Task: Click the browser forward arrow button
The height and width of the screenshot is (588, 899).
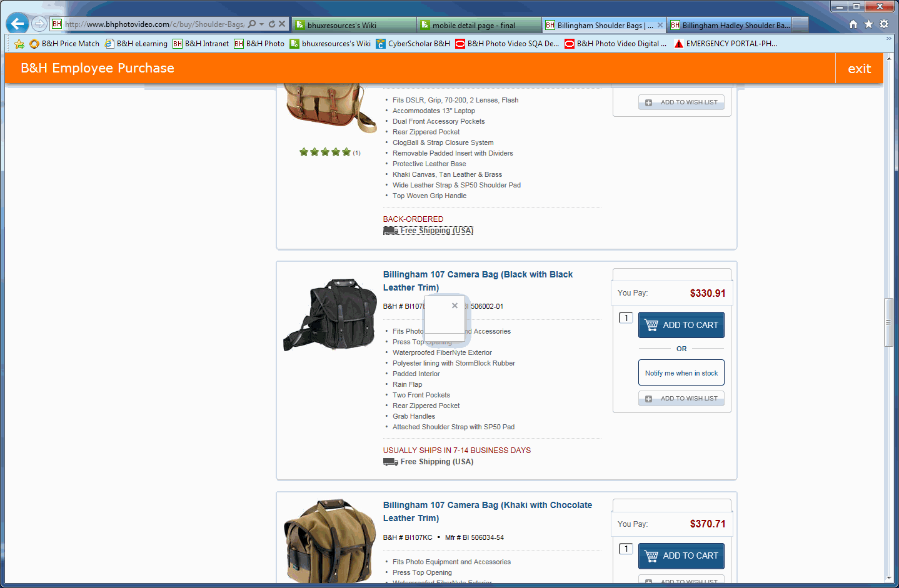Action: point(39,24)
